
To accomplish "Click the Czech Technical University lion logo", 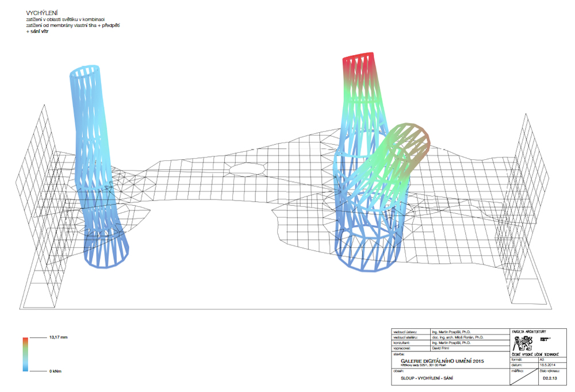I will (523, 344).
